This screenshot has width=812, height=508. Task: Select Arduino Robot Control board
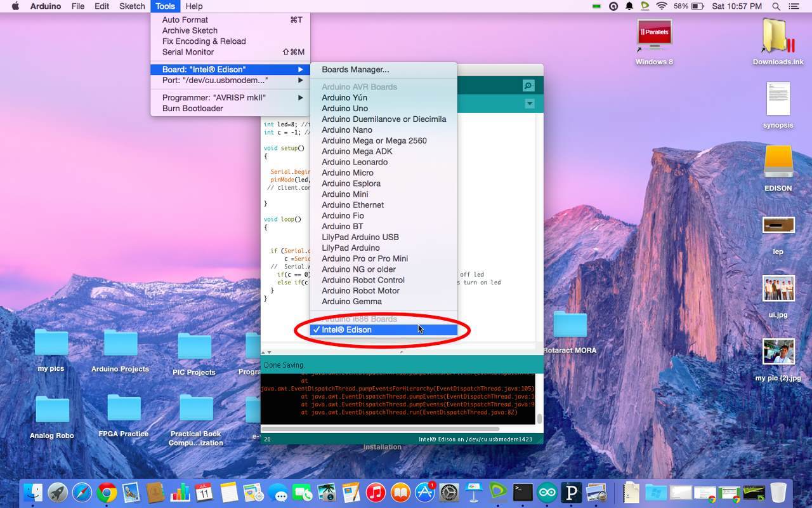point(384,279)
